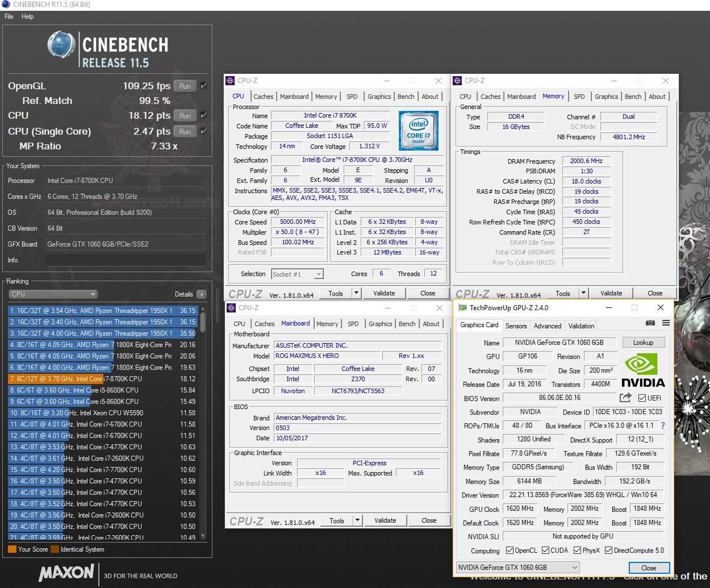
Task: Toggle the DirectCompute 5.0 checkbox
Action: pyautogui.click(x=608, y=551)
